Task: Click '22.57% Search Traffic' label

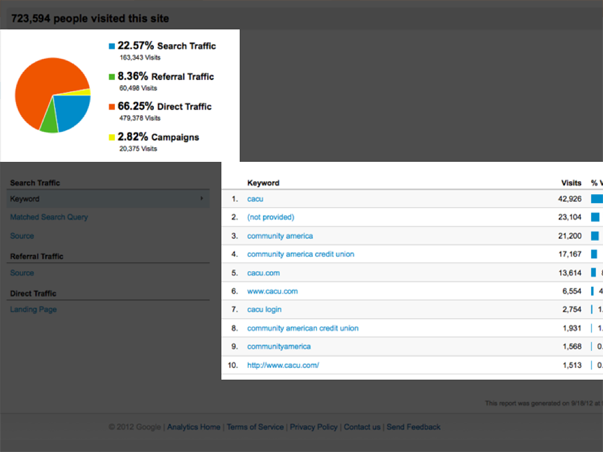Action: 167,46
